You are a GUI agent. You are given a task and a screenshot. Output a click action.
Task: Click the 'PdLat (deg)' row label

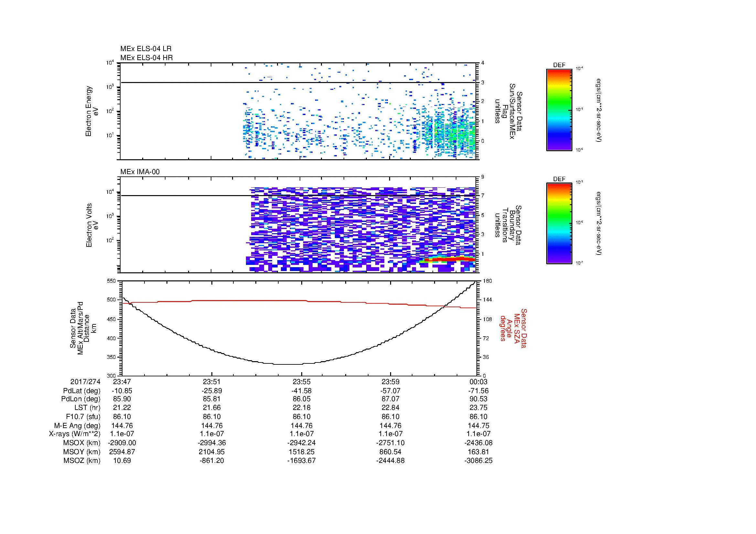(x=82, y=391)
